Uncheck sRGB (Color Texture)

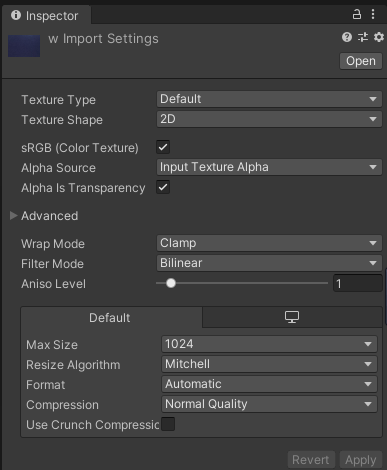tap(163, 147)
